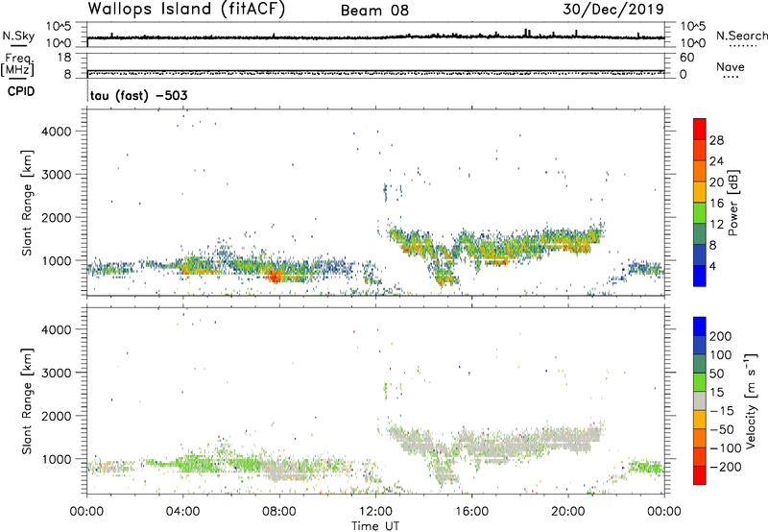
Task: Click the '04:00' time tick label
Action: tap(182, 512)
